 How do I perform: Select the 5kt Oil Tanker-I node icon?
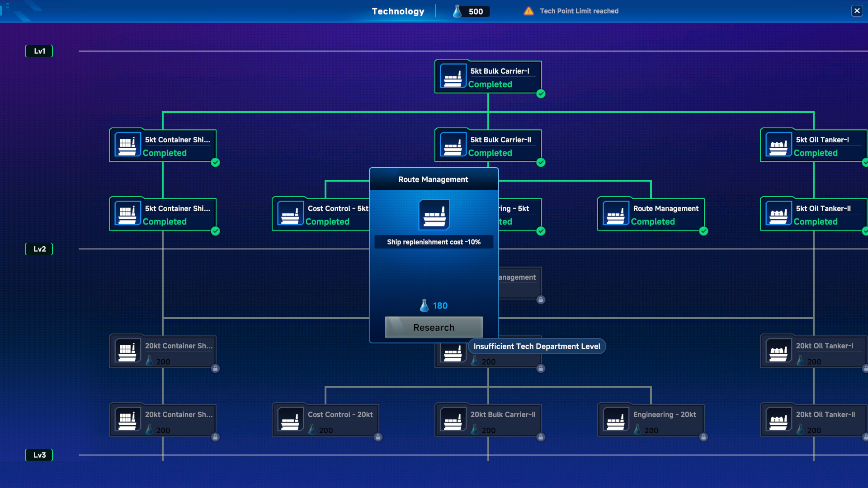click(x=778, y=145)
